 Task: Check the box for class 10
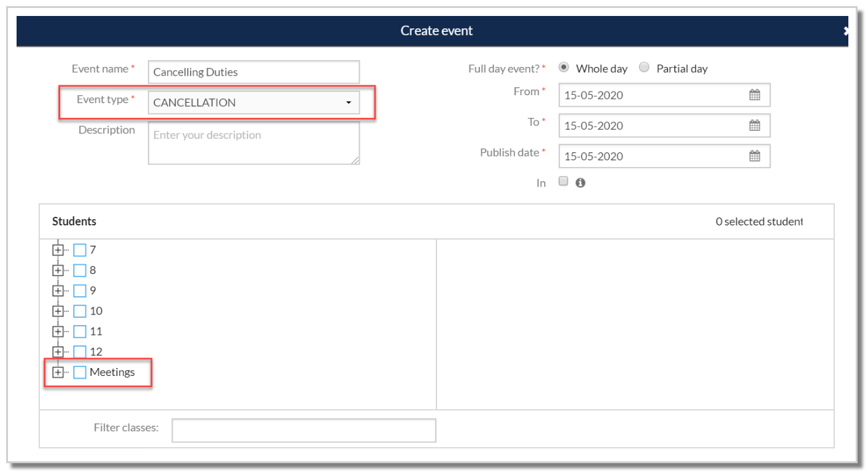tap(80, 311)
